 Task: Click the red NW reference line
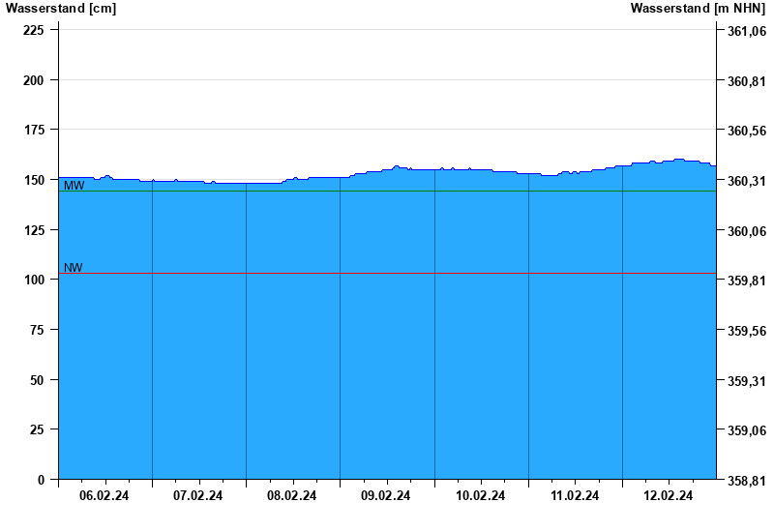pos(388,273)
